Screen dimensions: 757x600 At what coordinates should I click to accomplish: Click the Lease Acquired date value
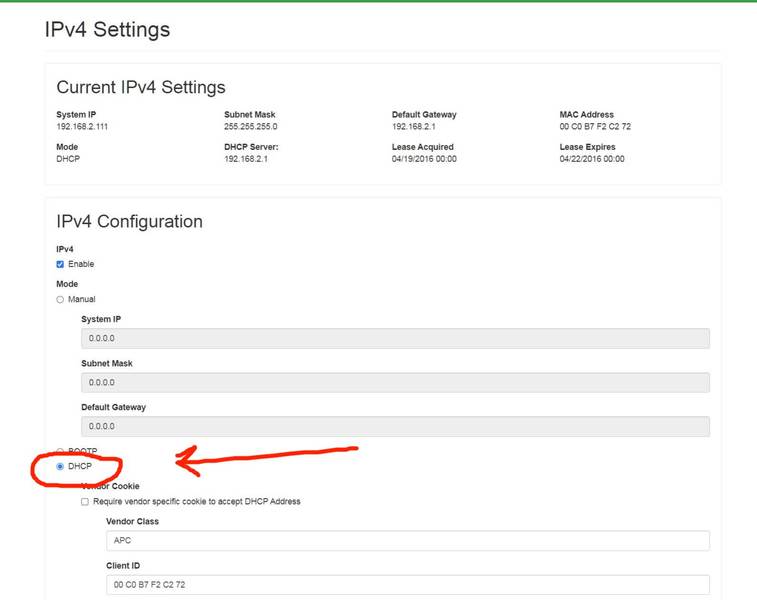pyautogui.click(x=424, y=159)
